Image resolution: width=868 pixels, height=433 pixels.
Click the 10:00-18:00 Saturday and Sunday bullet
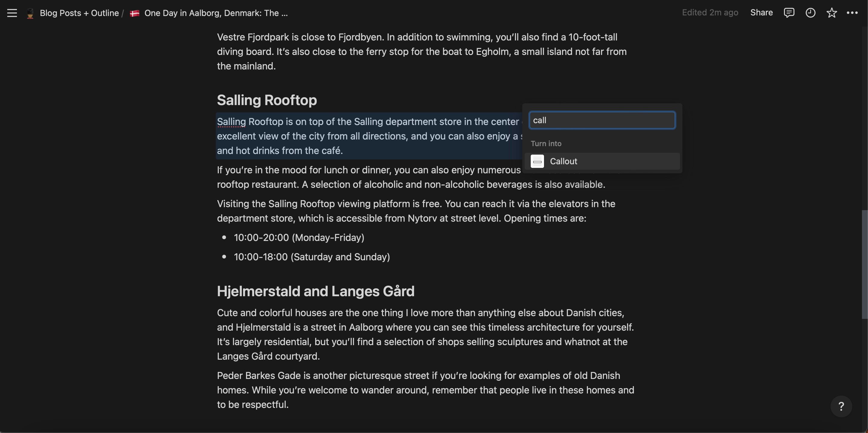[312, 257]
